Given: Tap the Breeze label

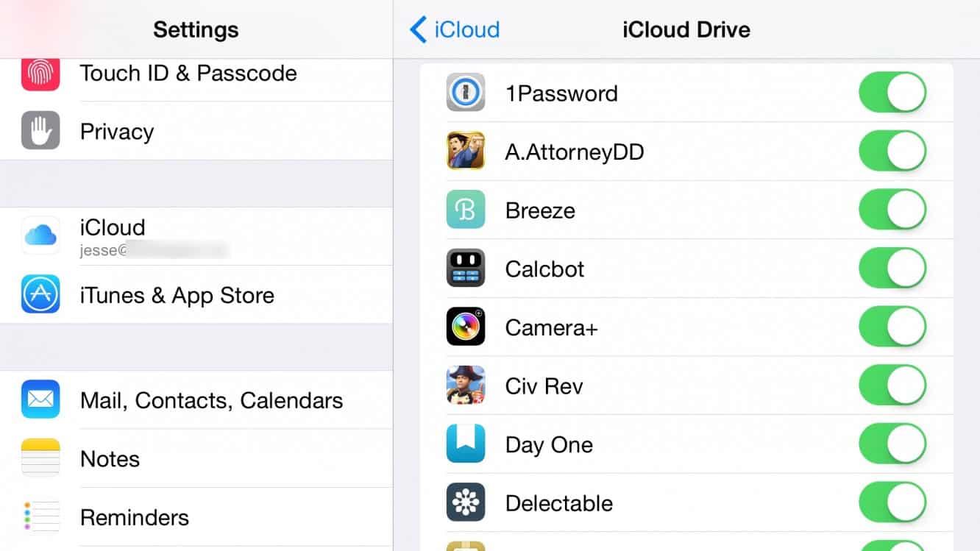Looking at the screenshot, I should click(x=540, y=210).
